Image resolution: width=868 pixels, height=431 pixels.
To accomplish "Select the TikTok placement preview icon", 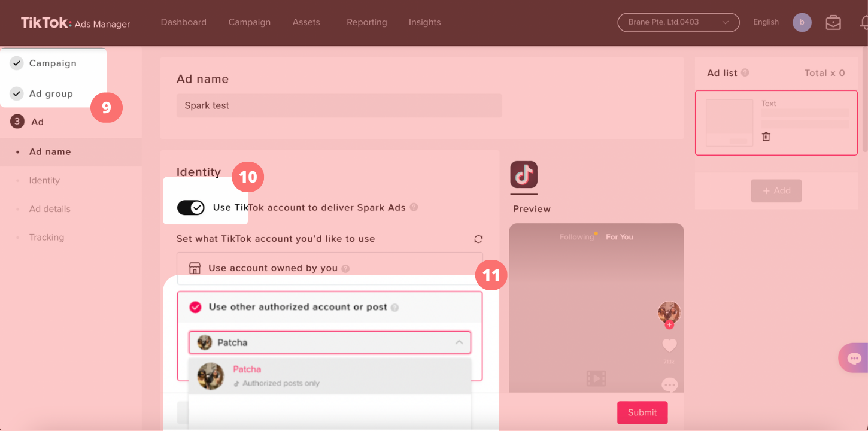I will [x=524, y=175].
